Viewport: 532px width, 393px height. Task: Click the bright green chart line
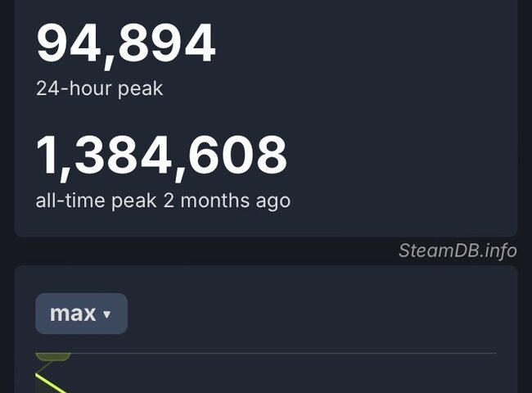[x=50, y=383]
